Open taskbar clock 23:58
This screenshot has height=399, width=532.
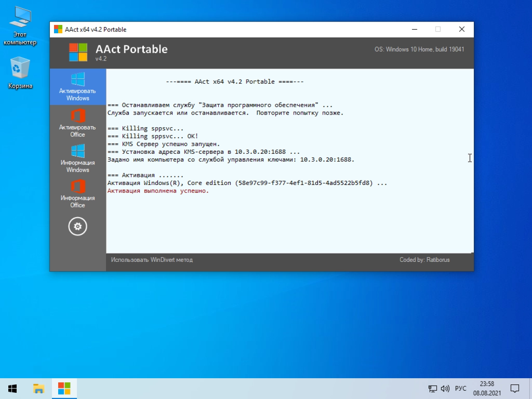point(487,389)
